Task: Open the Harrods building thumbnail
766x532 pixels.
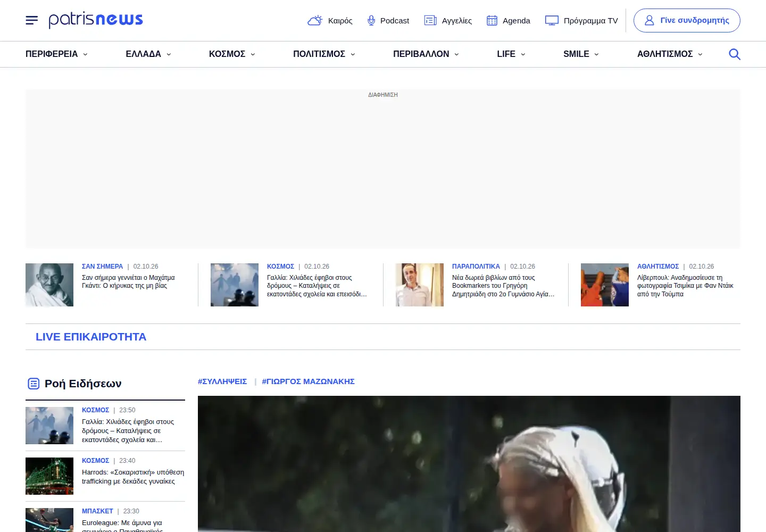Action: point(49,476)
